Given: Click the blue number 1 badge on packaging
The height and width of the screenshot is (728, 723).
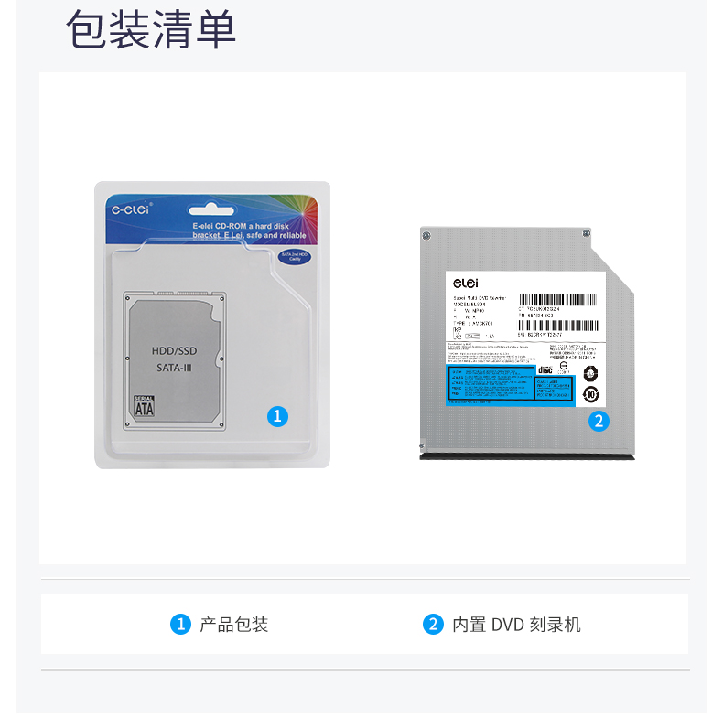Looking at the screenshot, I should pyautogui.click(x=277, y=416).
